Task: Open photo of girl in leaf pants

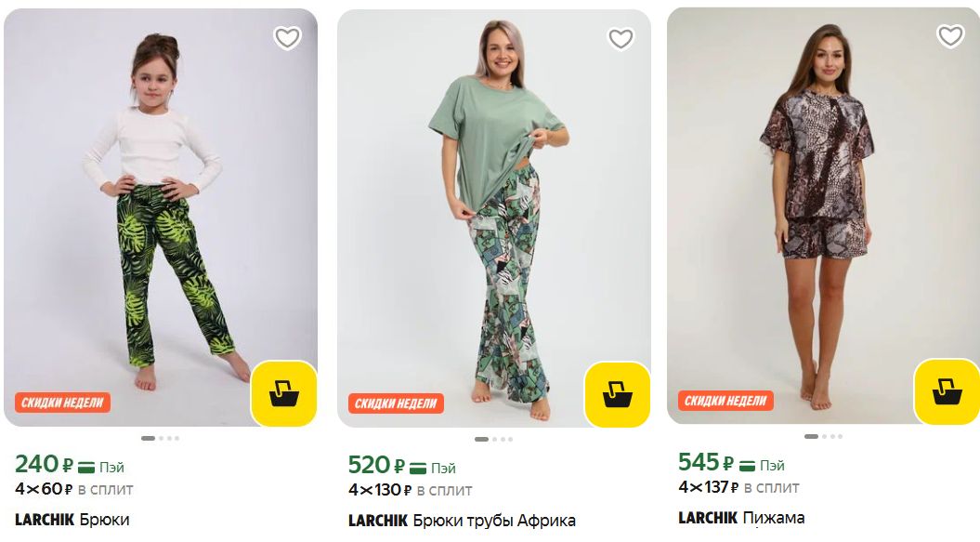Action: (x=161, y=218)
